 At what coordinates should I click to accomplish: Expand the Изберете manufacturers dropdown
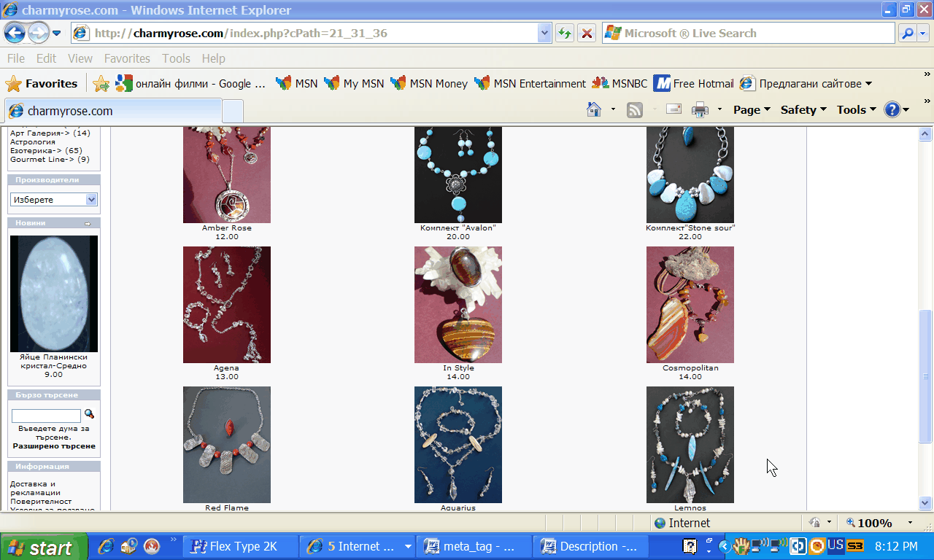(91, 200)
